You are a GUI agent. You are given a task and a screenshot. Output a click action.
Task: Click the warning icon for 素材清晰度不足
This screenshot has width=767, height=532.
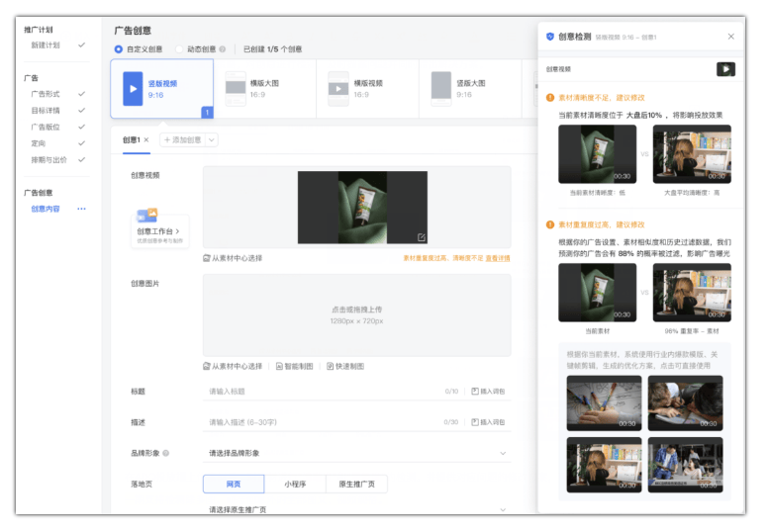pos(550,98)
